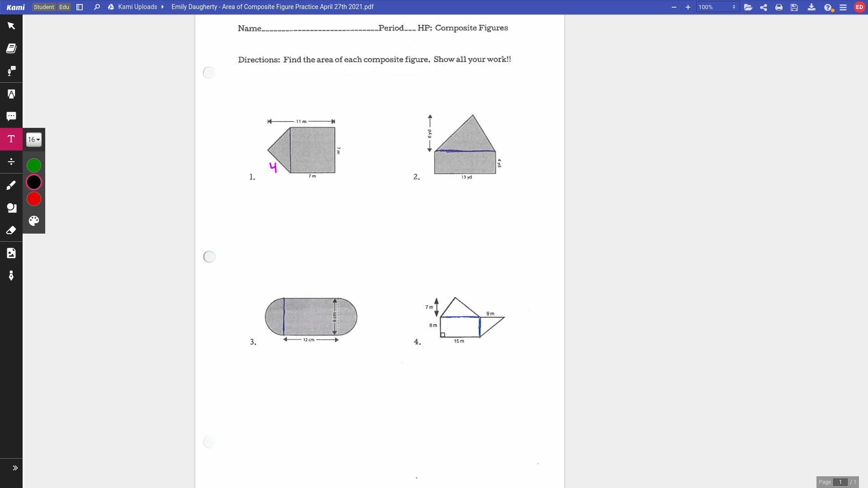Select the arrow Select tool

pos(11,26)
